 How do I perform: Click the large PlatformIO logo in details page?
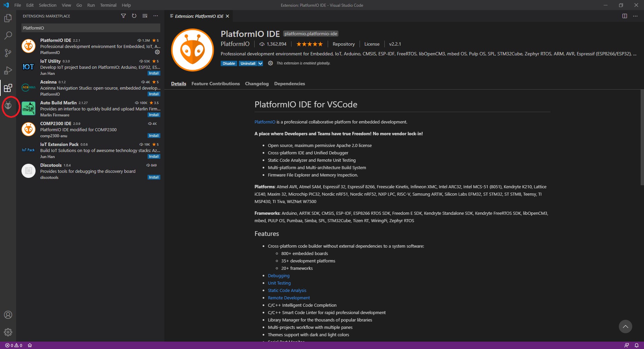point(193,50)
